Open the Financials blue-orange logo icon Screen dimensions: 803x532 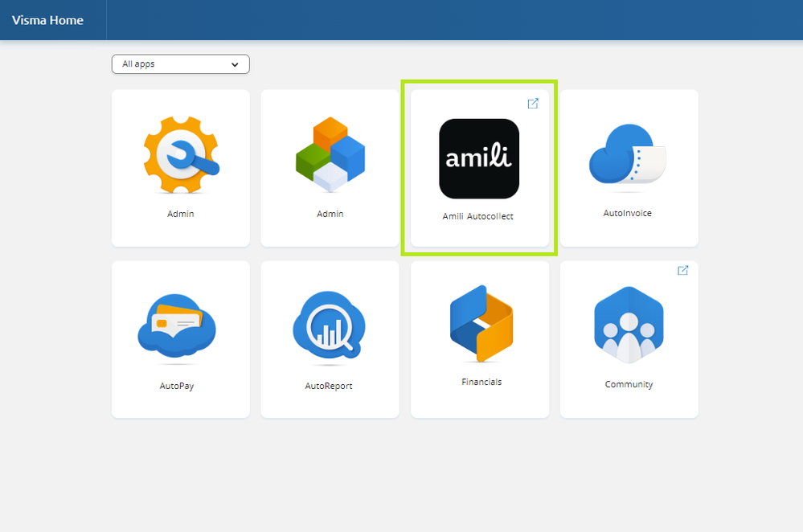pyautogui.click(x=481, y=324)
